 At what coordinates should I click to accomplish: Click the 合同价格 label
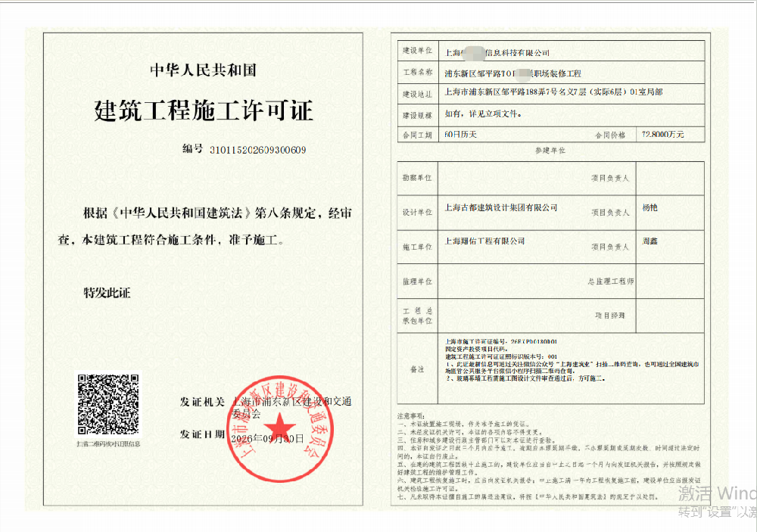pos(609,135)
